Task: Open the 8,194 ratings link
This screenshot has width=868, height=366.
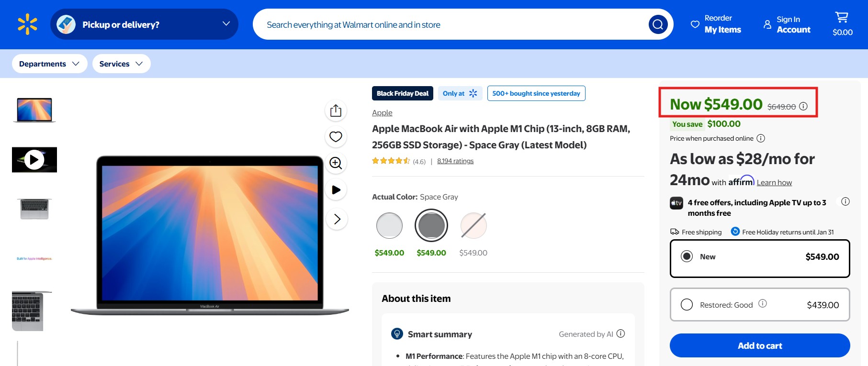Action: (x=455, y=161)
